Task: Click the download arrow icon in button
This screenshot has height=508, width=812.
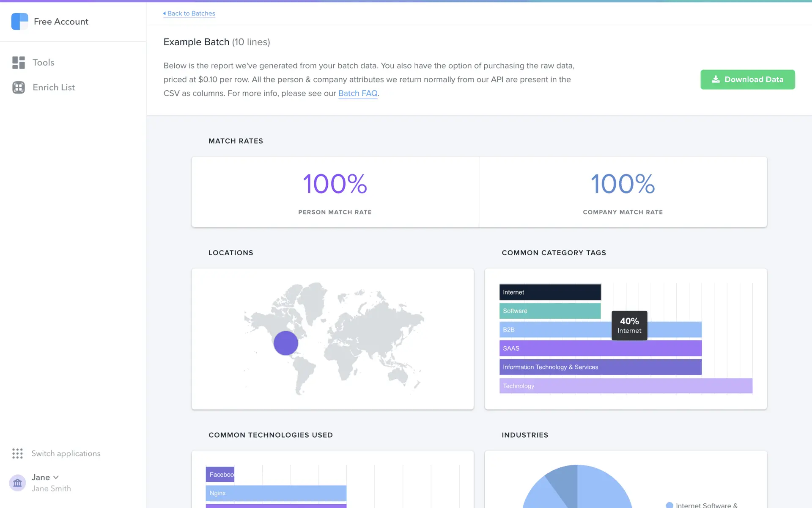Action: coord(716,80)
